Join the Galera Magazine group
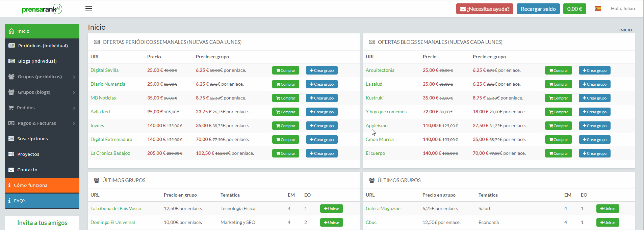The width and height of the screenshot is (644, 230). pos(608,209)
